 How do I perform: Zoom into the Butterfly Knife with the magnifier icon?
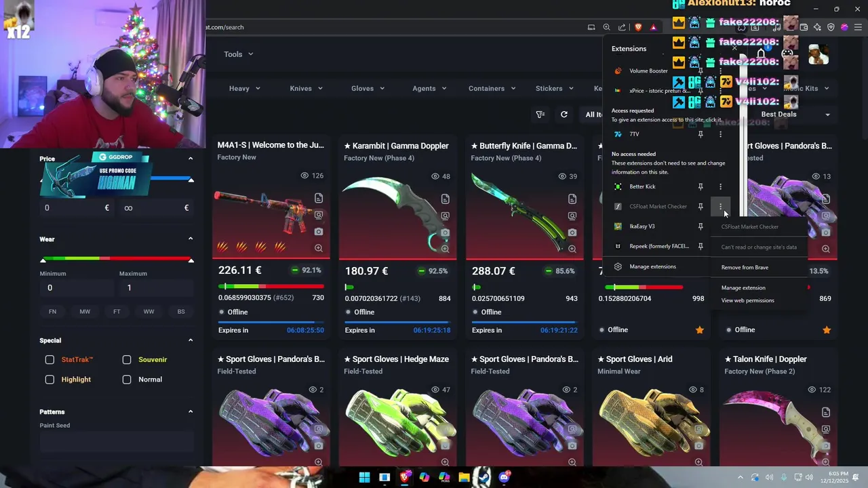[x=572, y=249]
